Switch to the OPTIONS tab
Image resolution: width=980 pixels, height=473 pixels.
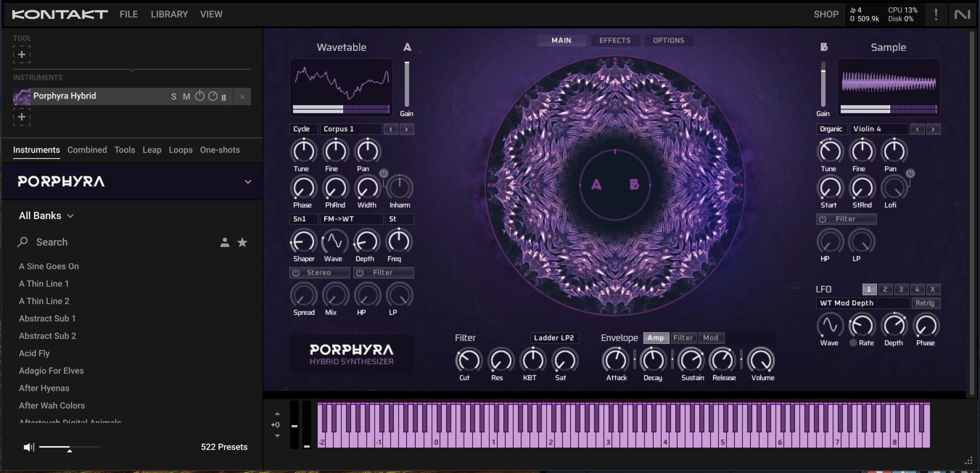[x=669, y=40]
